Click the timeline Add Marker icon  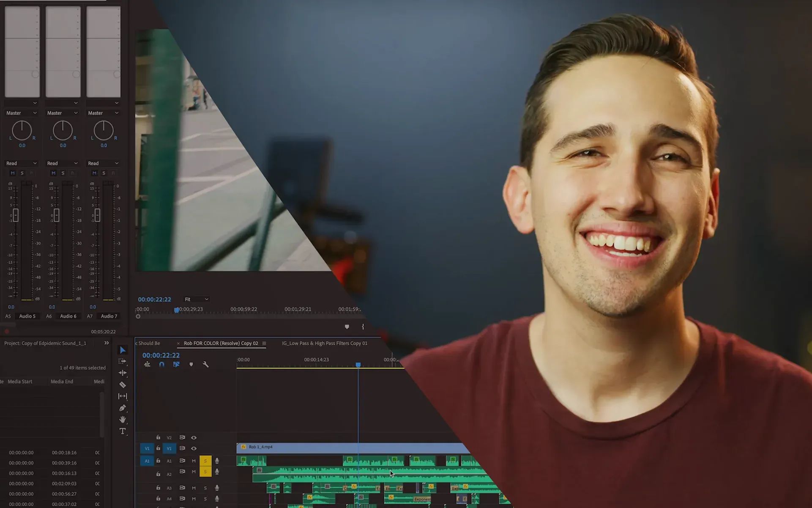click(191, 364)
